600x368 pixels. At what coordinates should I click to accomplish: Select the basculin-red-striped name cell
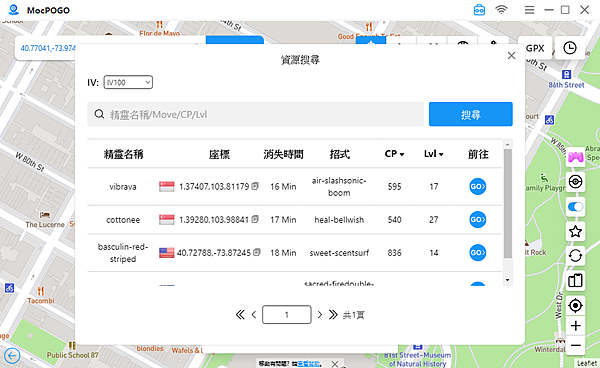coord(123,253)
